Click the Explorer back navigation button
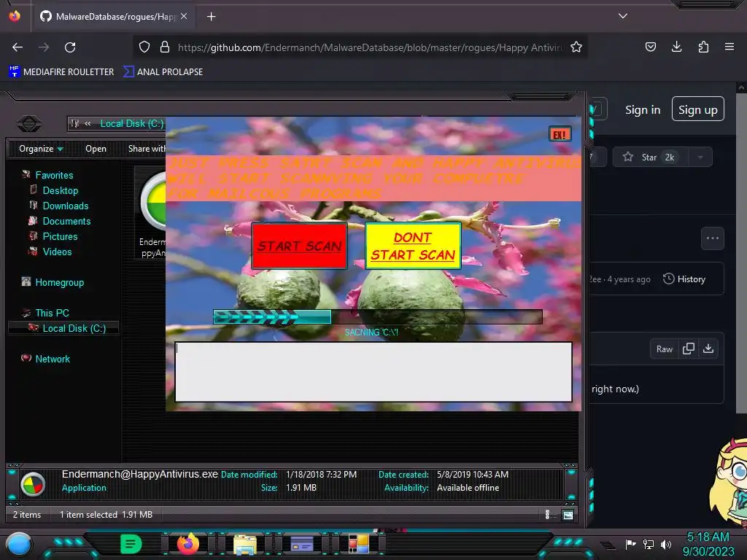Screen dimensions: 747x560 pyautogui.click(x=29, y=124)
